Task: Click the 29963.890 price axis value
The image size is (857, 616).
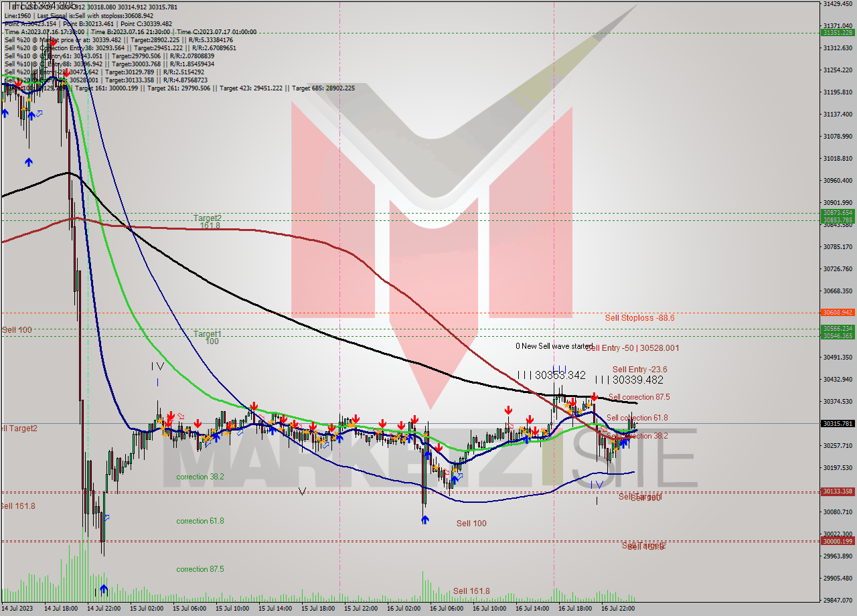Action: (837, 556)
